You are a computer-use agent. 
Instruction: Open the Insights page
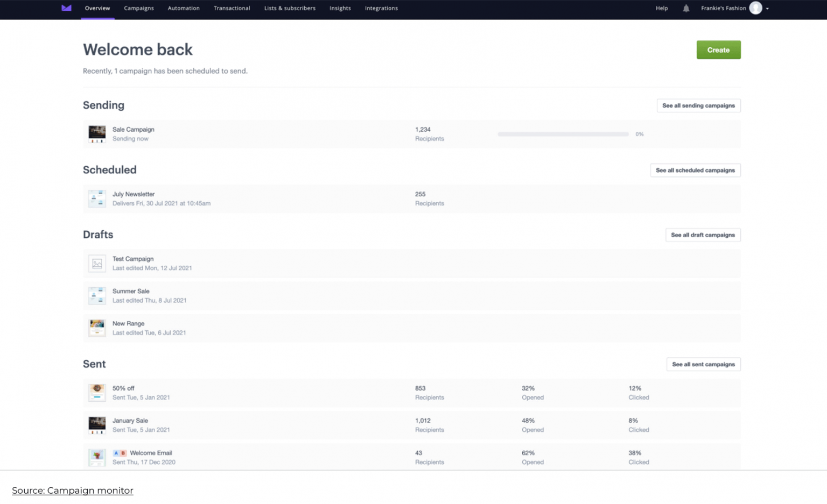tap(340, 8)
